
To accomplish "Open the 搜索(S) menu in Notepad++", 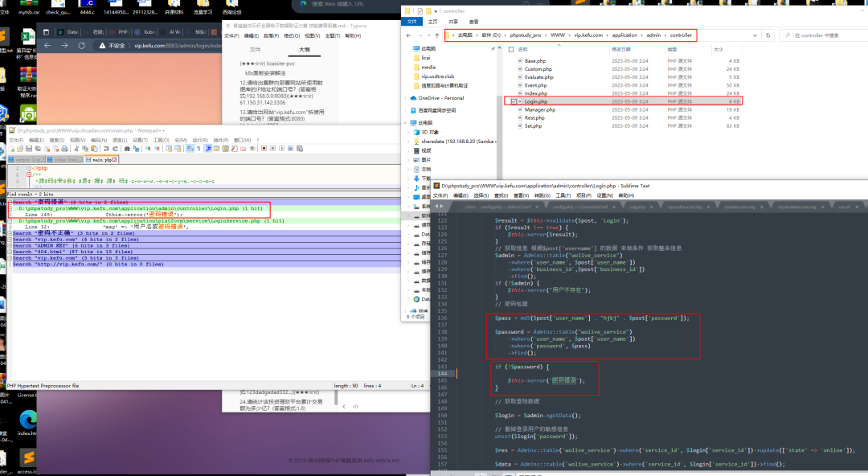I will point(57,140).
